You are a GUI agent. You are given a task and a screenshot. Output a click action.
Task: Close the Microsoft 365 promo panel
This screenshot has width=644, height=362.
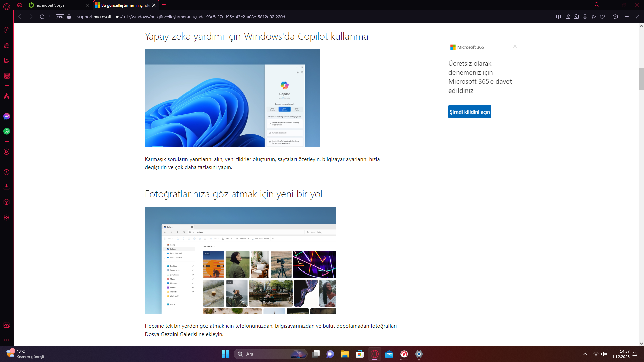coord(515,46)
